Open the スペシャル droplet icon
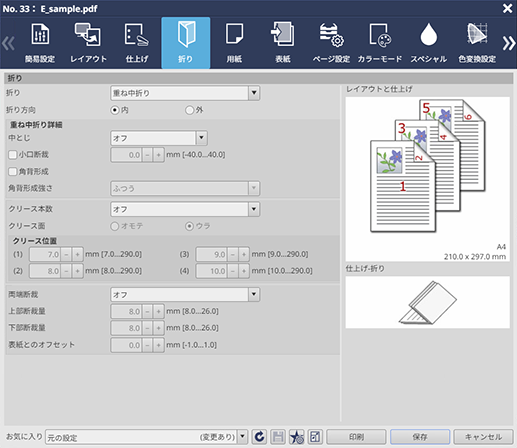517x448 pixels. coord(428,43)
